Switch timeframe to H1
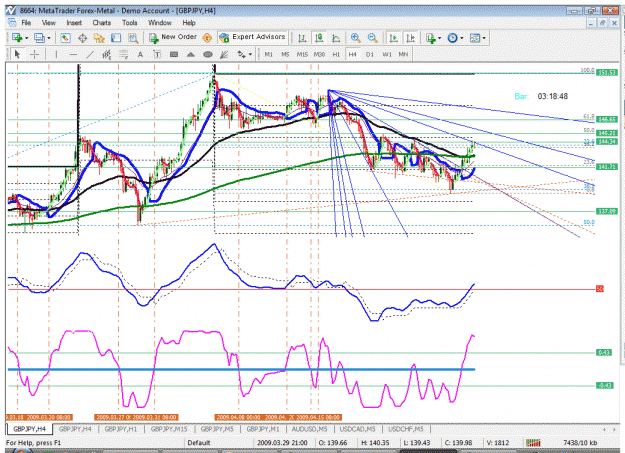The height and width of the screenshot is (453, 625). click(x=336, y=54)
